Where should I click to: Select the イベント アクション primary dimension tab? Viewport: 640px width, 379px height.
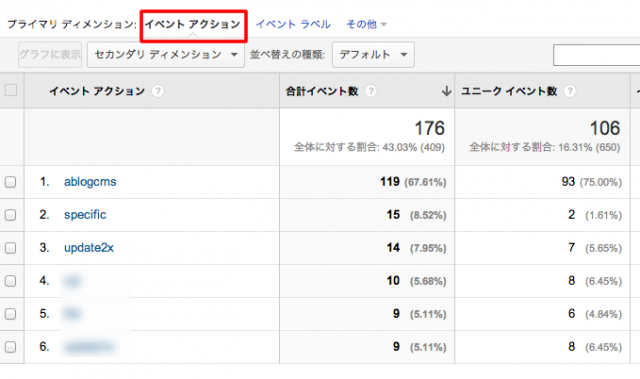coord(193,24)
